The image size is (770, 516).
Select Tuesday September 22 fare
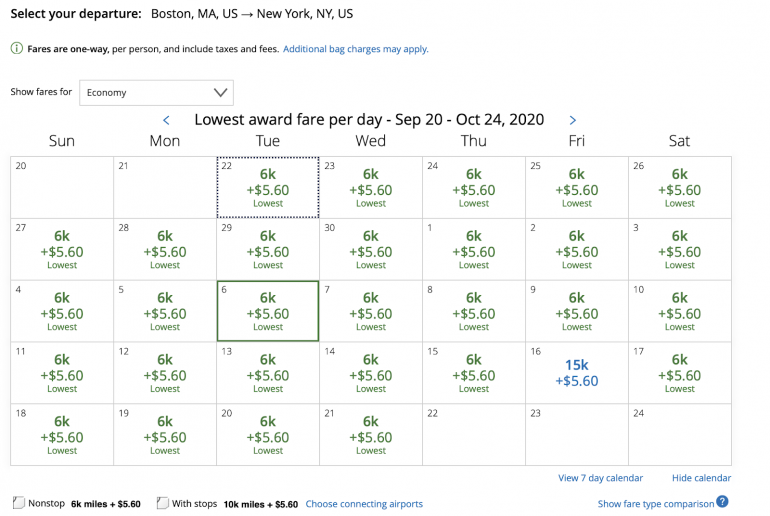tap(268, 187)
